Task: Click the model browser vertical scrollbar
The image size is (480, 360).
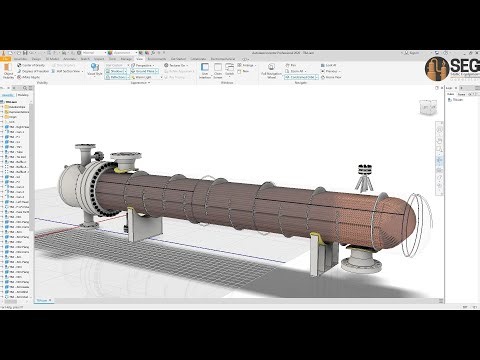Action: [x=32, y=167]
